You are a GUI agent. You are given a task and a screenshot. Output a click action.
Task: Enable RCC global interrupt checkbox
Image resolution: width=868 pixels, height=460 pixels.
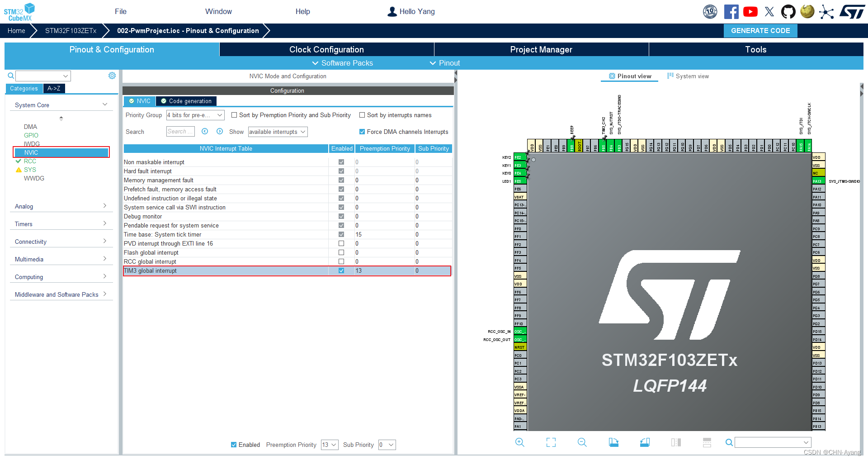pyautogui.click(x=341, y=261)
